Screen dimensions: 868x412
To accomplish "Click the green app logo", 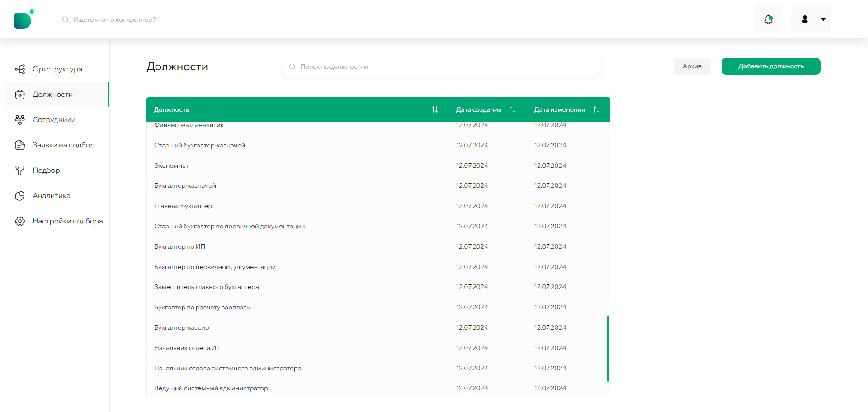I will click(24, 19).
